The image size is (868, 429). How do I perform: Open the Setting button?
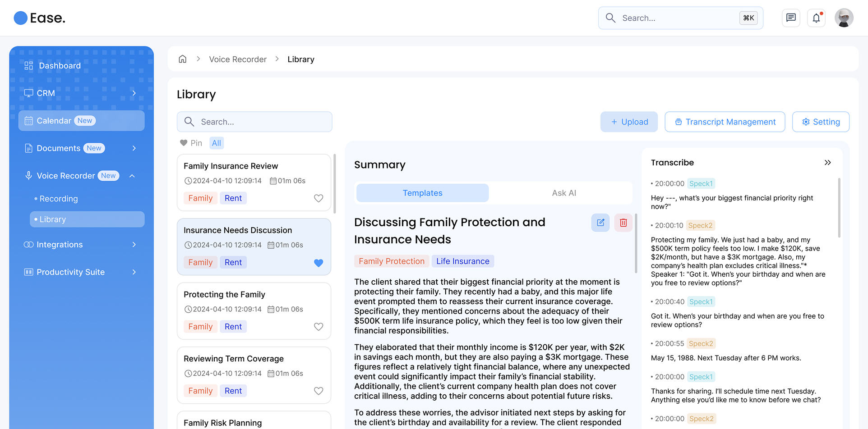(x=821, y=122)
